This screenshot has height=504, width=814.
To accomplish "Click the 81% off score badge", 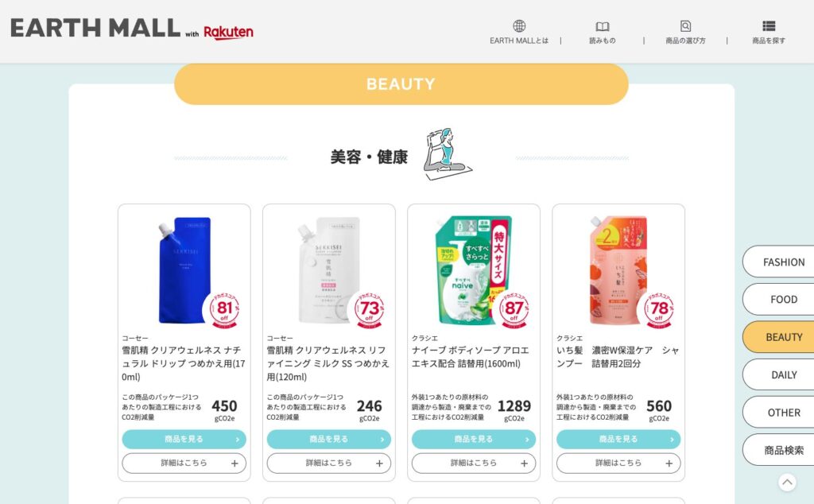I will click(224, 310).
